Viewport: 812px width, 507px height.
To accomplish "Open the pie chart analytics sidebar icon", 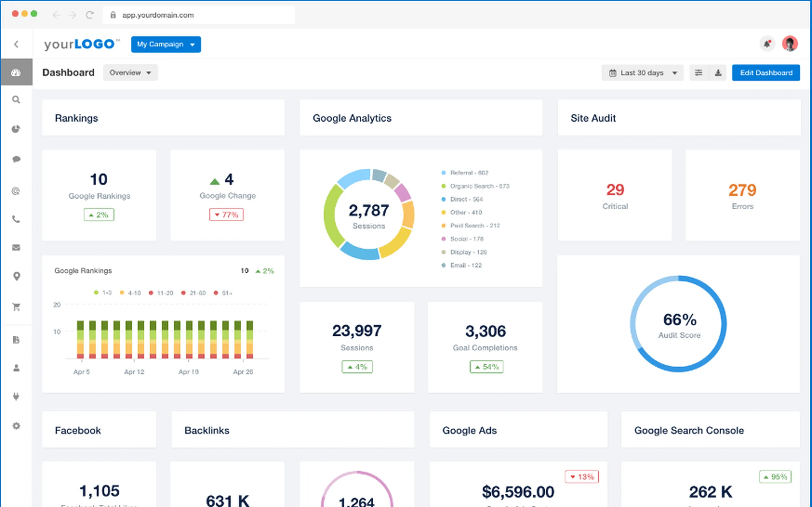I will (16, 129).
